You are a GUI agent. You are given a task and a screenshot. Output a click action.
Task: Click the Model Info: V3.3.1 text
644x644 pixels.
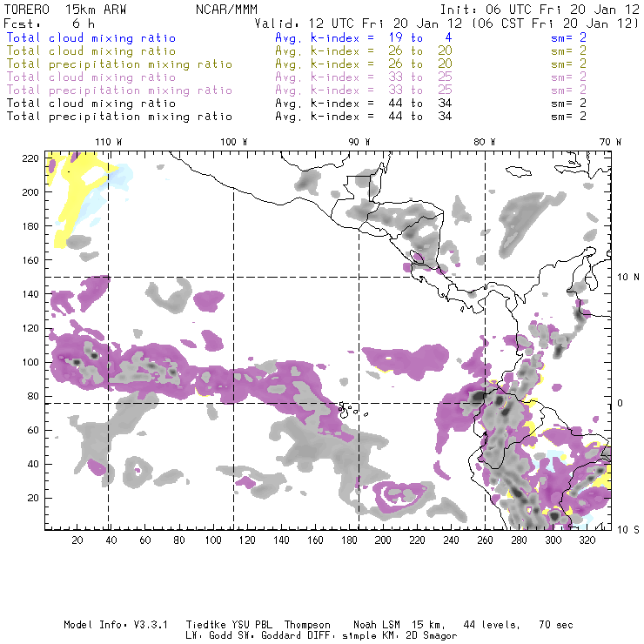point(116,625)
